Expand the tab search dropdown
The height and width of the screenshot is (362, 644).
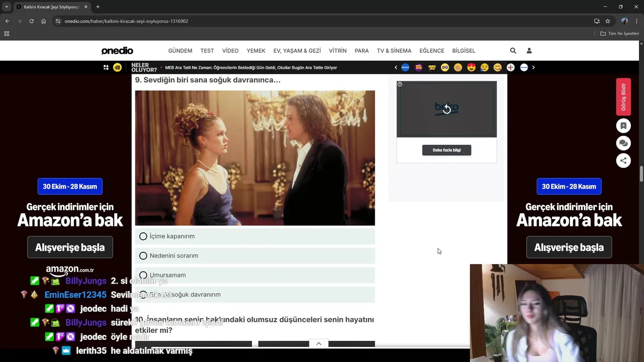[x=7, y=7]
